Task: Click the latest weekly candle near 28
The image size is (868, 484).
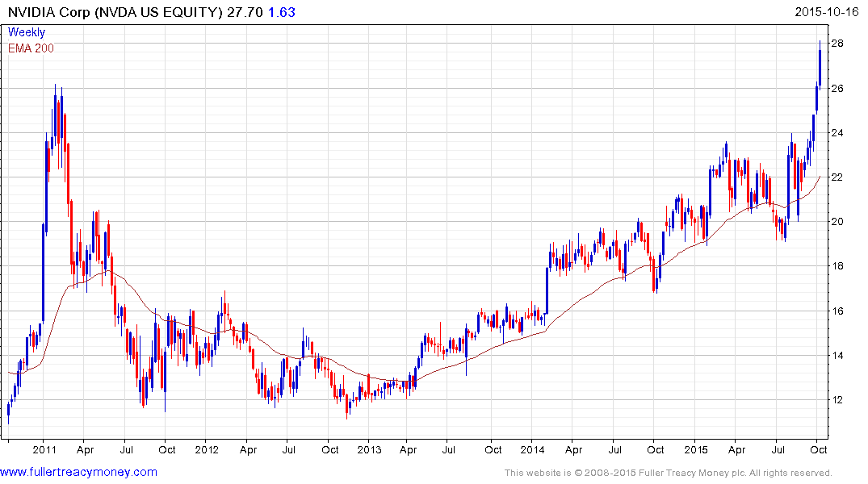Action: pos(820,65)
